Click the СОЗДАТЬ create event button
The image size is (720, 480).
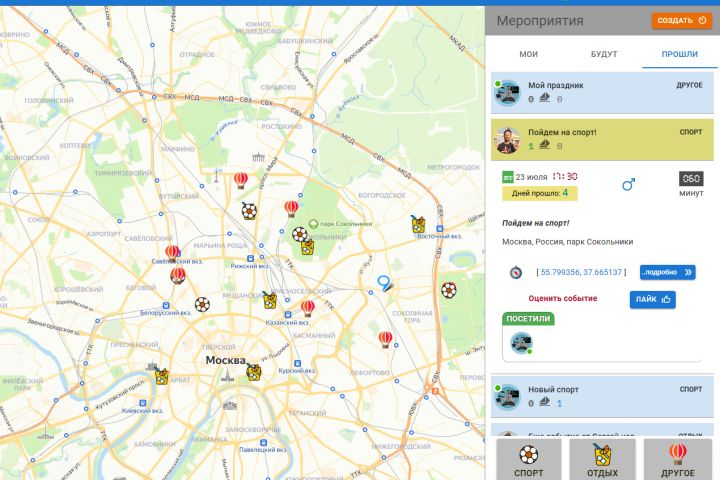681,20
